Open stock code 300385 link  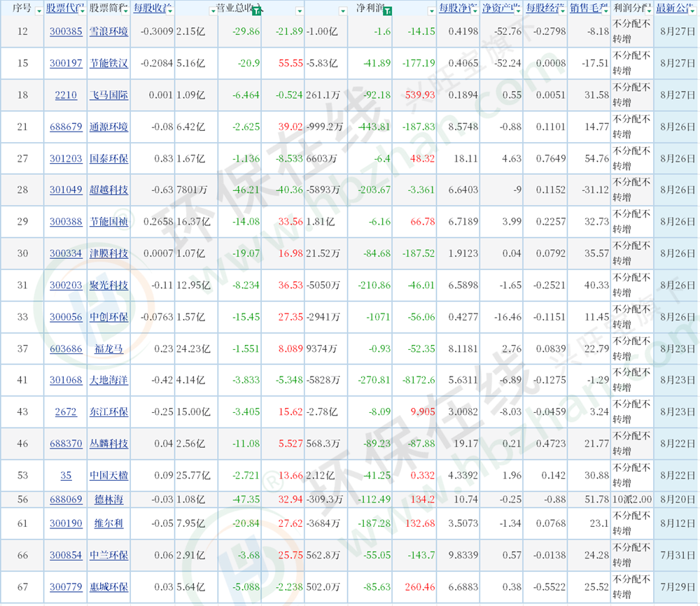[x=66, y=31]
